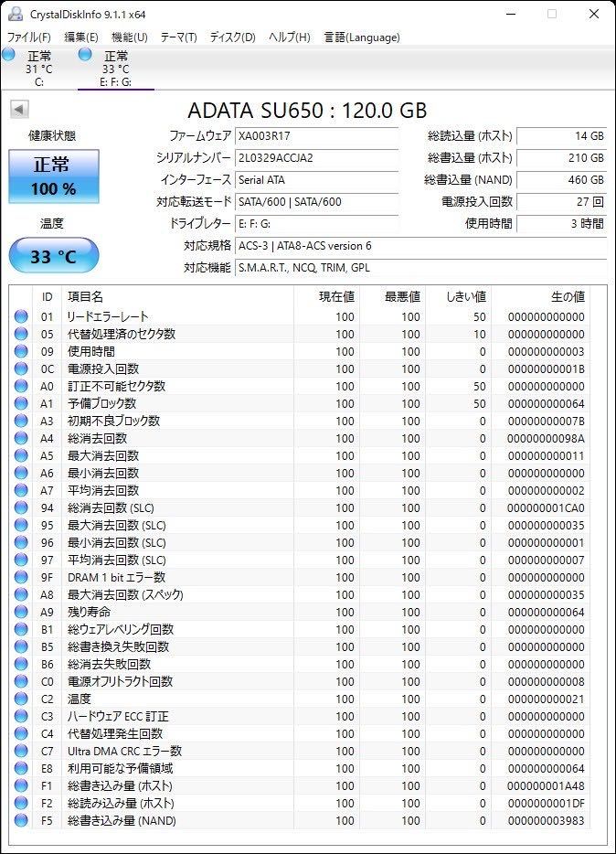The width and height of the screenshot is (616, 854).
Task: Click the serial number field 2L0329ACCJA2
Action: coord(317,158)
